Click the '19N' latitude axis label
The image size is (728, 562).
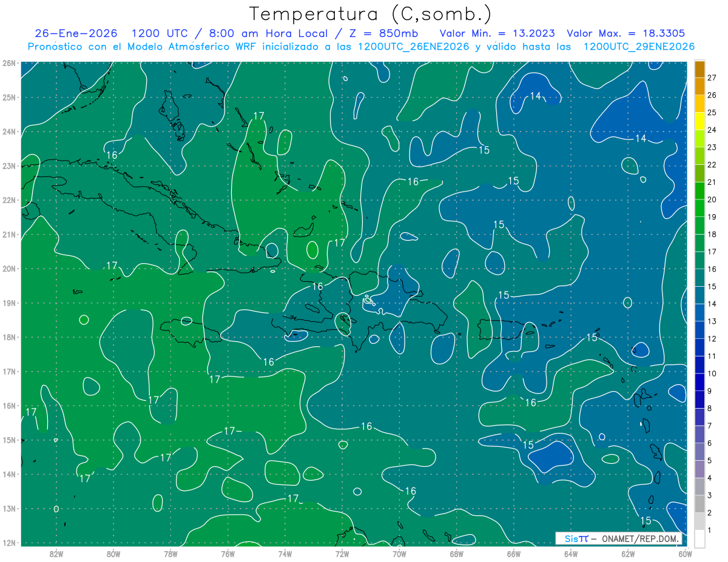8,303
